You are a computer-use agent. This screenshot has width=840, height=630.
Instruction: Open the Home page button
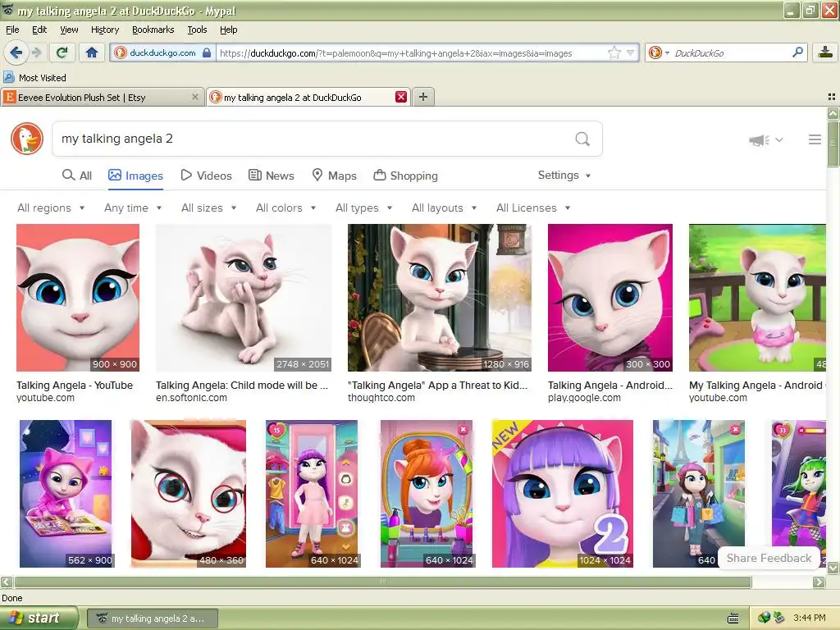click(92, 52)
